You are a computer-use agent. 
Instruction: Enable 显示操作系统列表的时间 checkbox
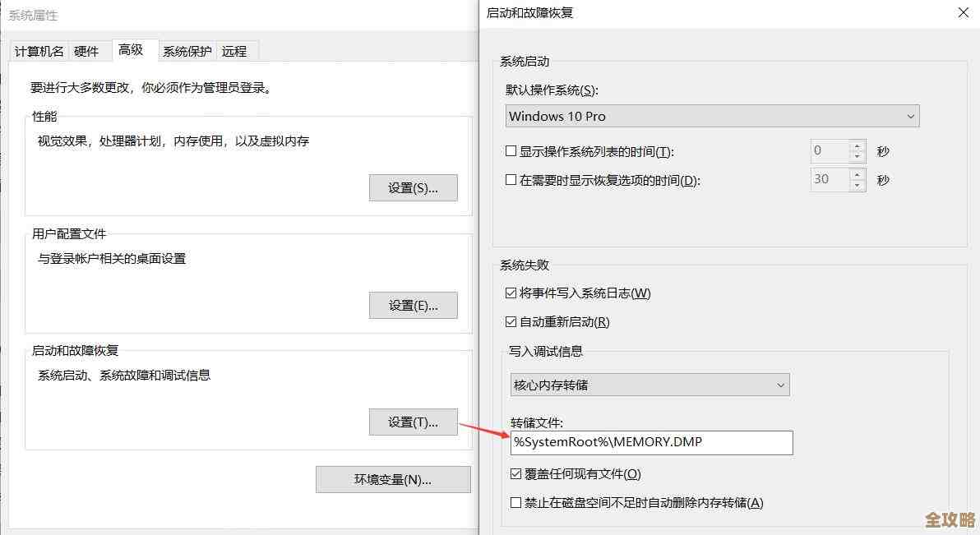click(x=511, y=150)
